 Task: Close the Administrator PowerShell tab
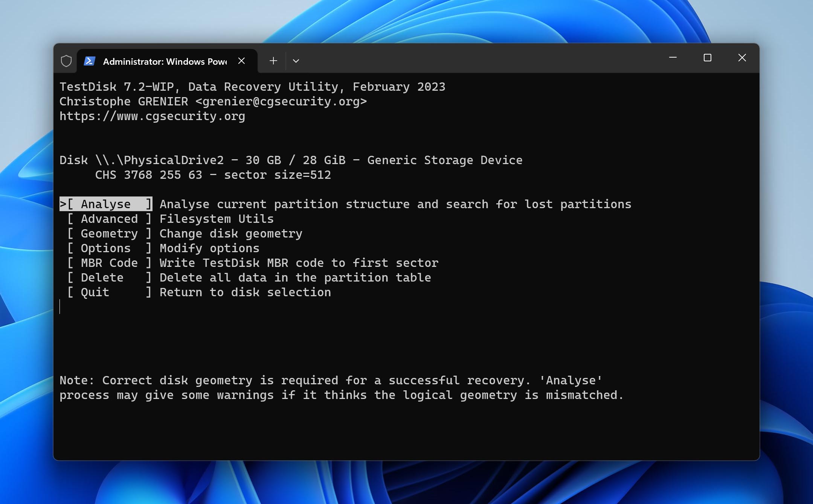[242, 61]
